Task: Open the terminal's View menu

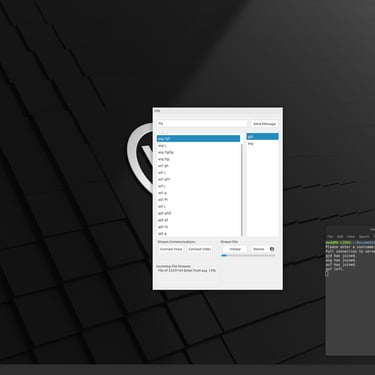Action: tap(351, 237)
